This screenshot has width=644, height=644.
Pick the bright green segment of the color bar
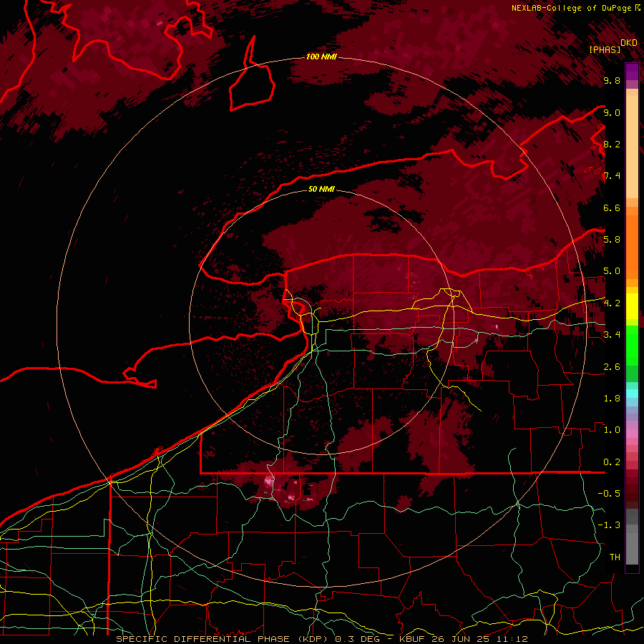(632, 346)
